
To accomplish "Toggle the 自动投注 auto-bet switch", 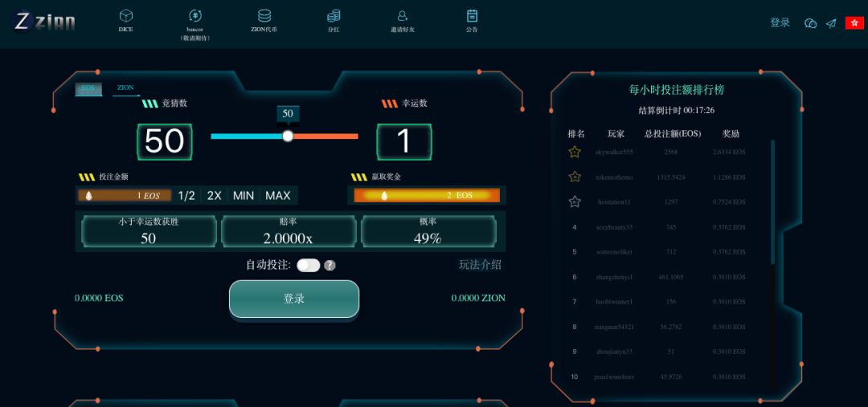I will [308, 266].
